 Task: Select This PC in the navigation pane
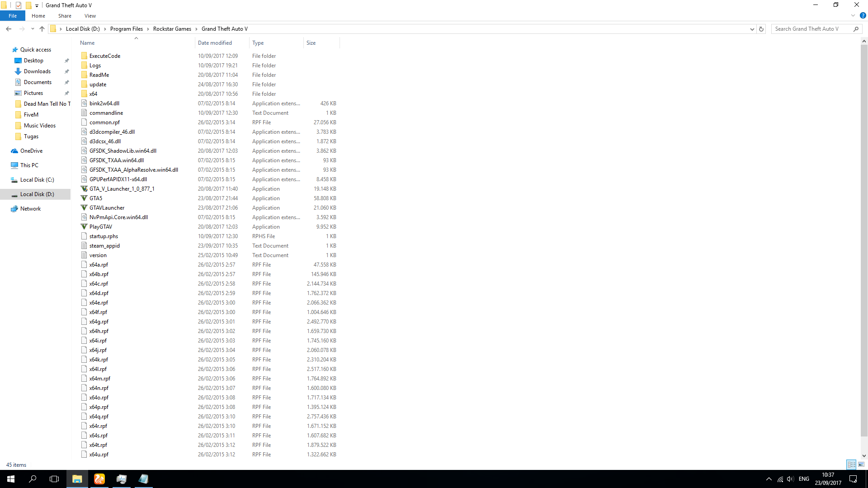tap(29, 165)
